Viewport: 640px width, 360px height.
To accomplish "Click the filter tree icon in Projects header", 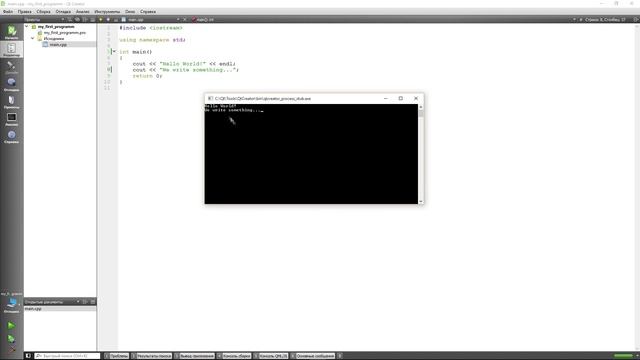I will pyautogui.click(x=70, y=20).
